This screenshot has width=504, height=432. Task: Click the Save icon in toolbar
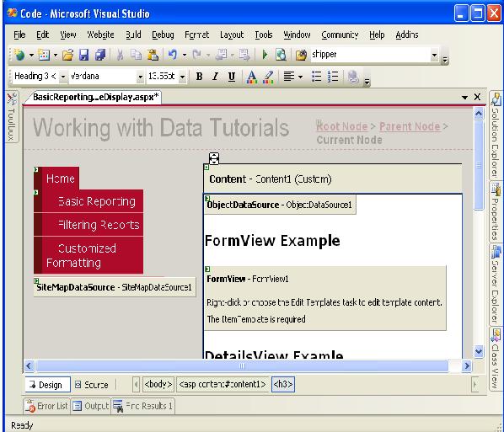[84, 55]
